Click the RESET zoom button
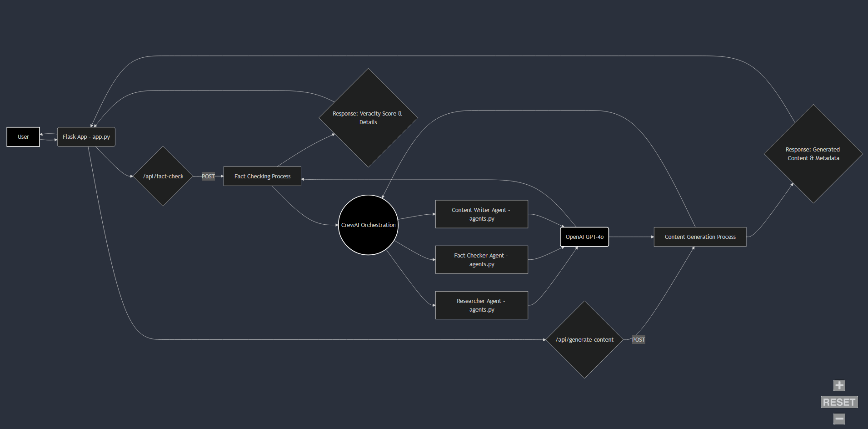The image size is (868, 429). coord(839,402)
